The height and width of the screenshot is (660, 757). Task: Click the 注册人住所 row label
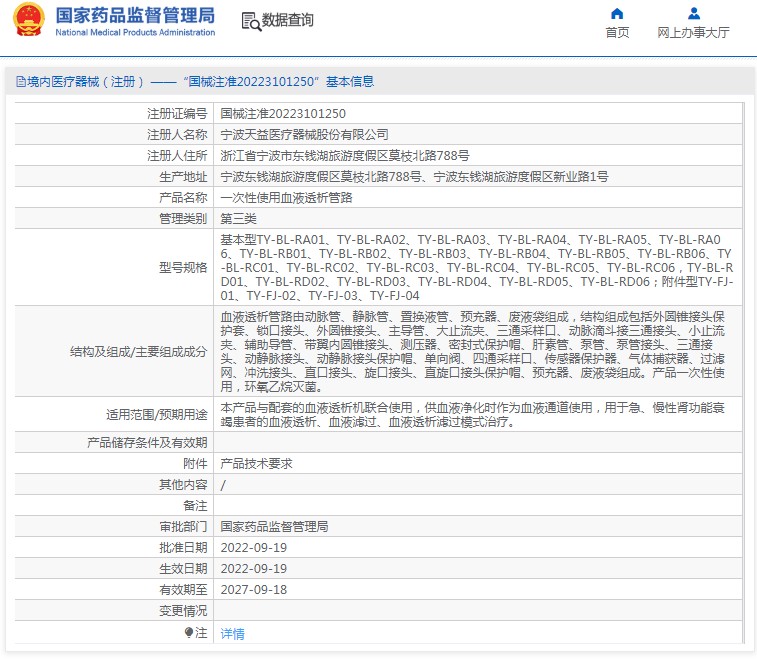pos(177,155)
